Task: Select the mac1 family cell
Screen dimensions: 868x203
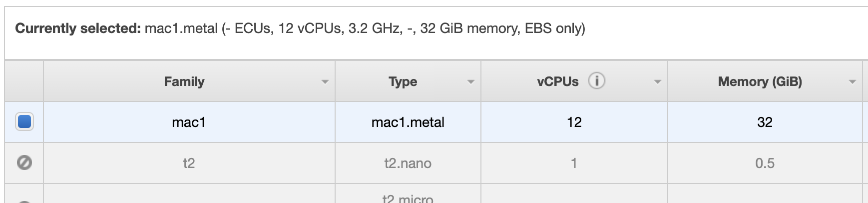Action: pyautogui.click(x=189, y=122)
